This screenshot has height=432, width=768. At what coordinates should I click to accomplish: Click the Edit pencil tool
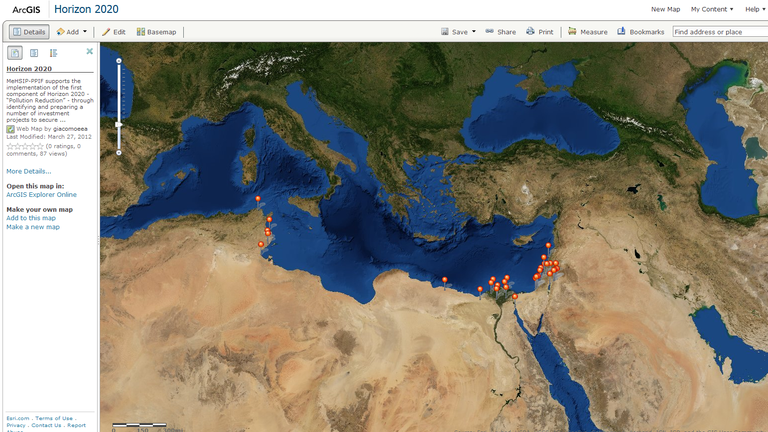tap(114, 32)
